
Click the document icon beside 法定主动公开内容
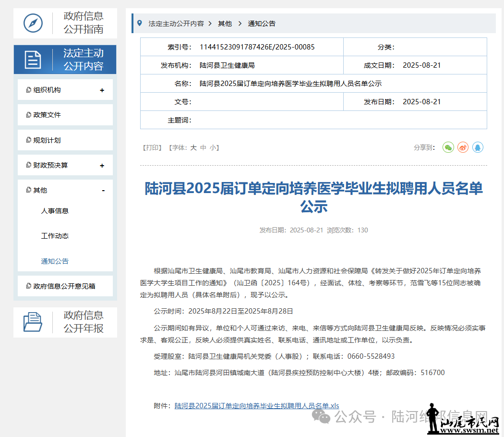tap(33, 60)
